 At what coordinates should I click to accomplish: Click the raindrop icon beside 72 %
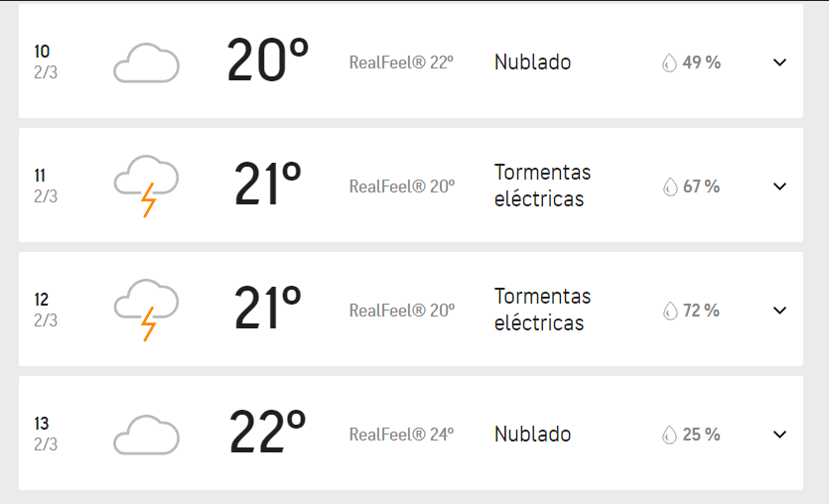669,311
